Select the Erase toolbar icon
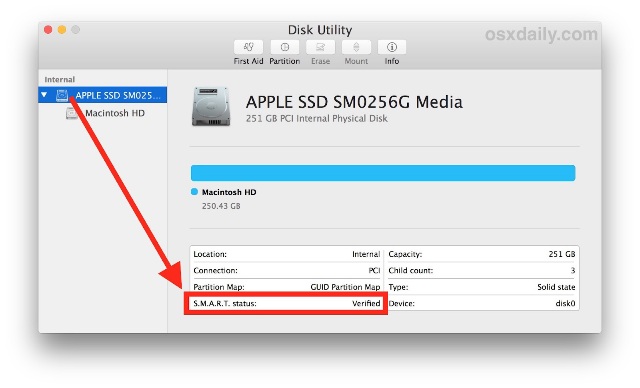The image size is (640, 388). pos(320,47)
